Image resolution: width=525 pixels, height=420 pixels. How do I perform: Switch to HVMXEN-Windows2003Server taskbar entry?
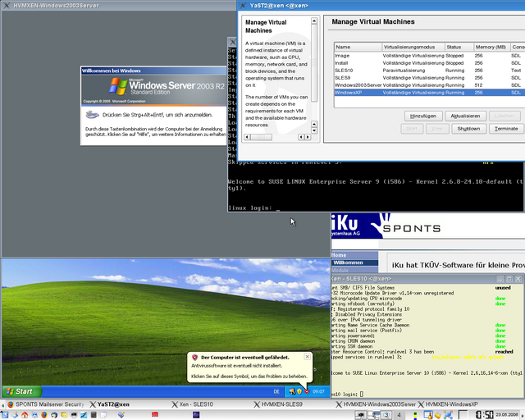(x=376, y=404)
